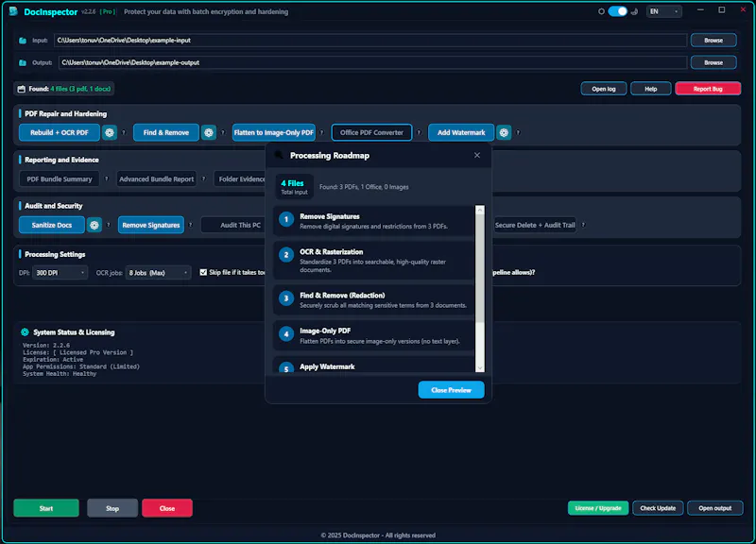Toggle the light/dark theme switch
Image resolution: width=756 pixels, height=544 pixels.
(618, 11)
